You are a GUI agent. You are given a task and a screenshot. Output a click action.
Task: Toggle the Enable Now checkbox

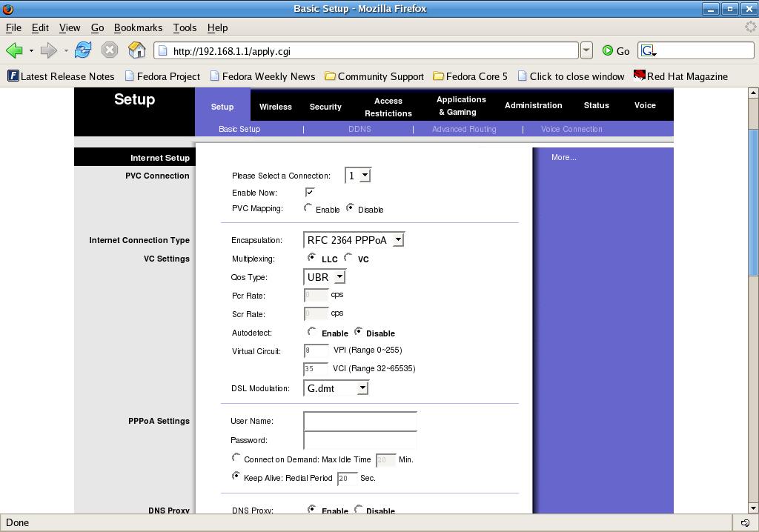pyautogui.click(x=310, y=192)
